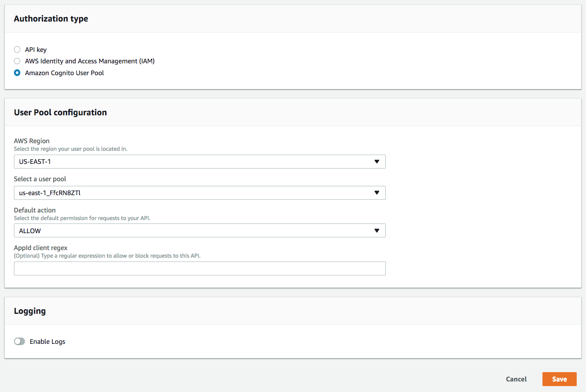Screen dimensions: 586x392
Task: Click the Cancel button
Action: 516,379
